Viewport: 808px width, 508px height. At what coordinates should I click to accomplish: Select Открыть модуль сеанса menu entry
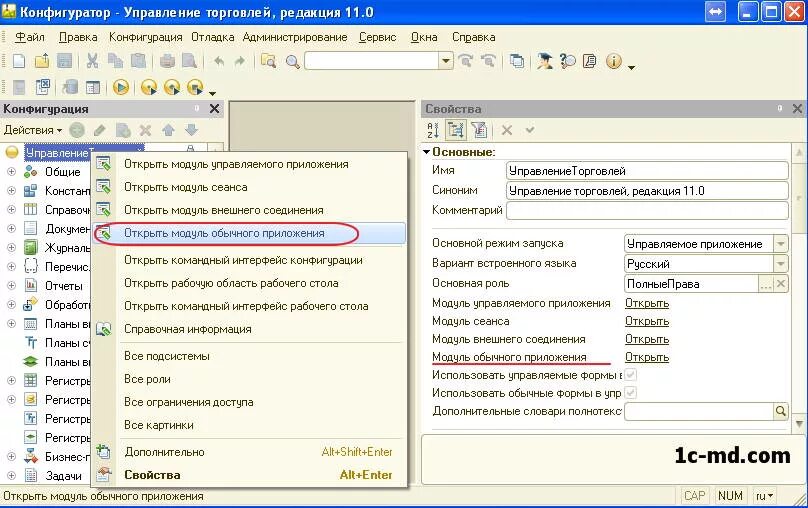coord(249,188)
